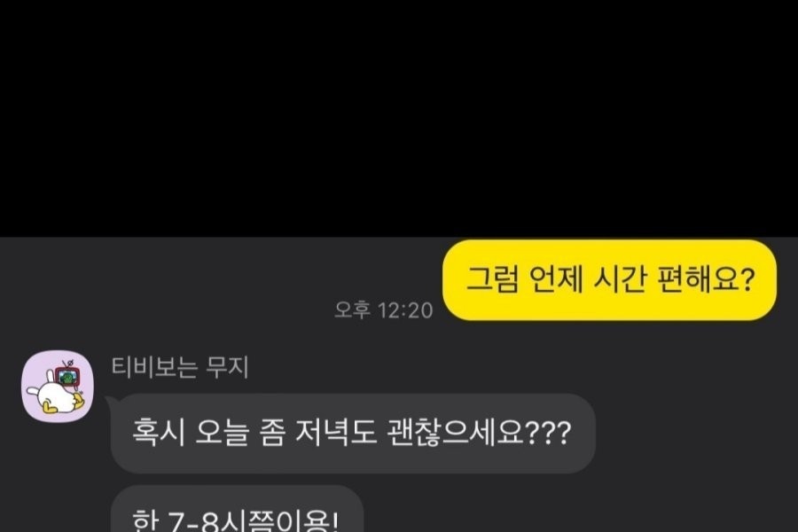Screen dimensions: 798x532
Task: Click the 오후 12:20 timestamp
Action: coord(384,310)
